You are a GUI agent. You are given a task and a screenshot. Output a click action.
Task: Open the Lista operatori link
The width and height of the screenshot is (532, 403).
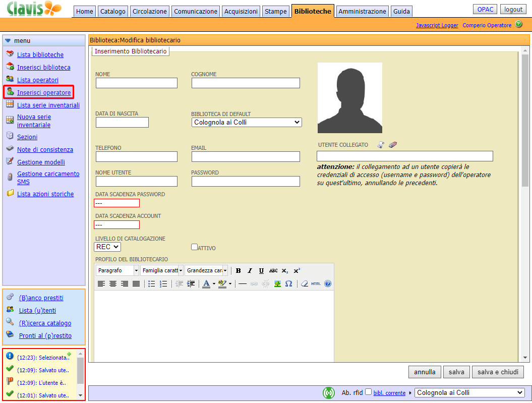tap(38, 80)
